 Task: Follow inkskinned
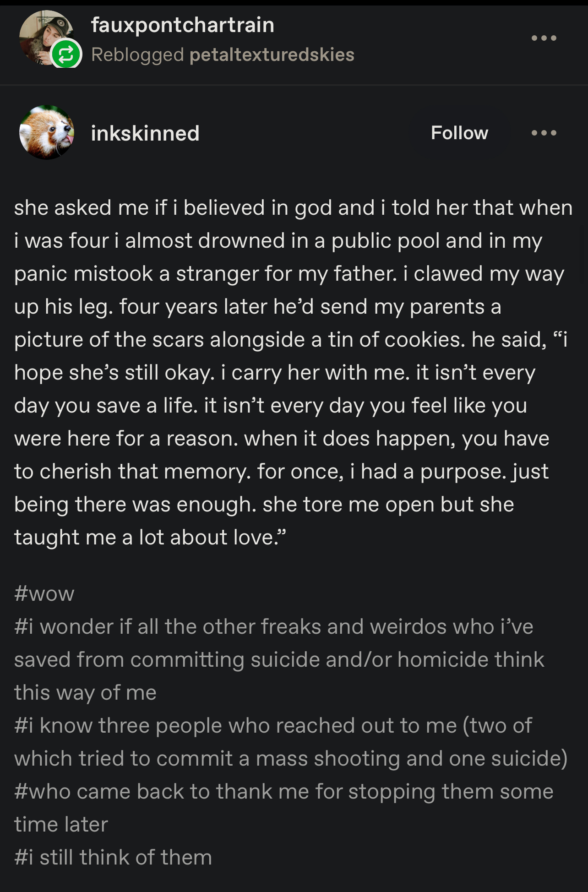459,133
